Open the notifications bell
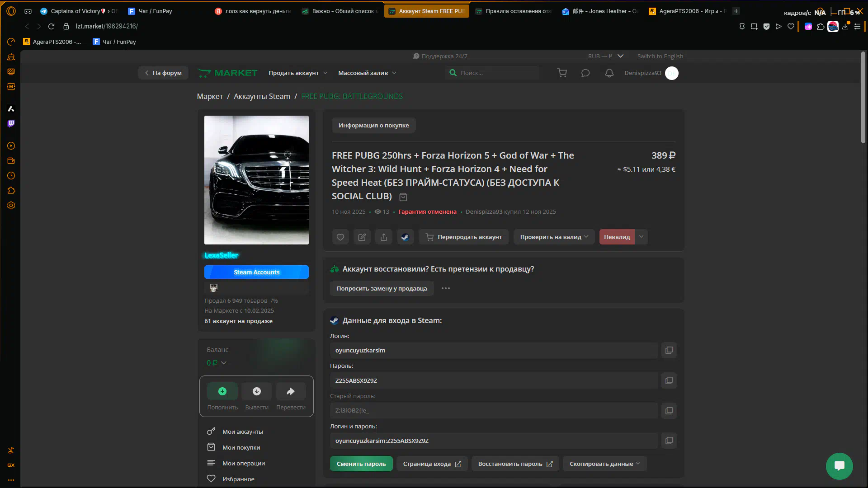868x488 pixels. point(609,73)
